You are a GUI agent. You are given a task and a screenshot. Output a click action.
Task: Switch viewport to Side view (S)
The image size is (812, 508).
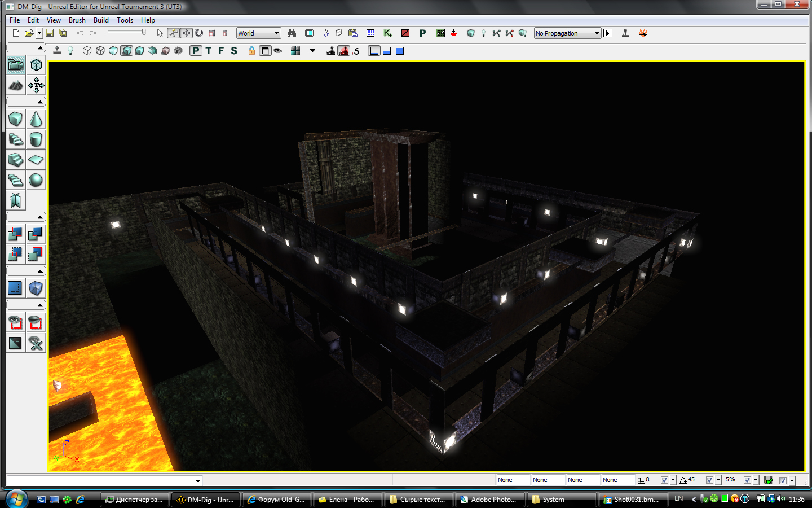click(x=234, y=51)
